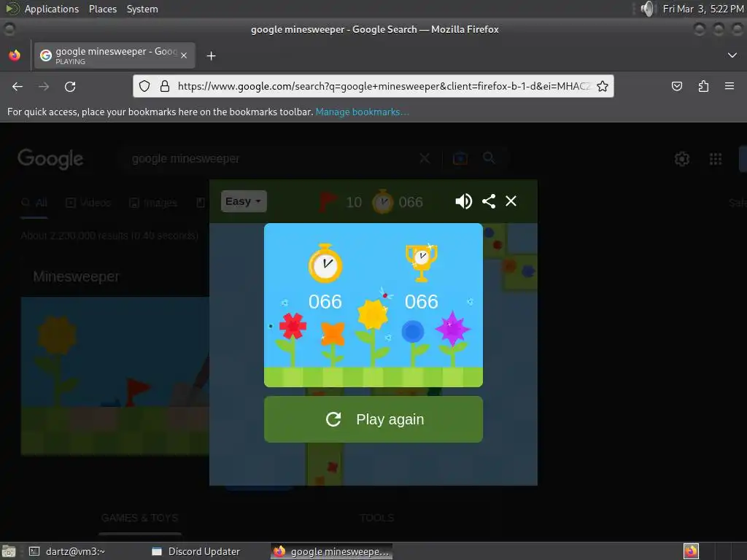
Task: Close the Minesweeper game overlay
Action: 511,201
